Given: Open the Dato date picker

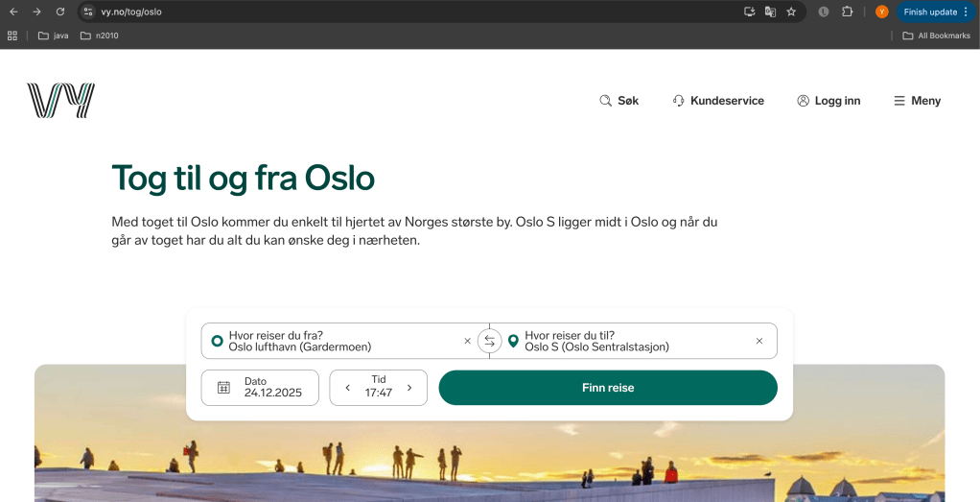Looking at the screenshot, I should pyautogui.click(x=260, y=388).
